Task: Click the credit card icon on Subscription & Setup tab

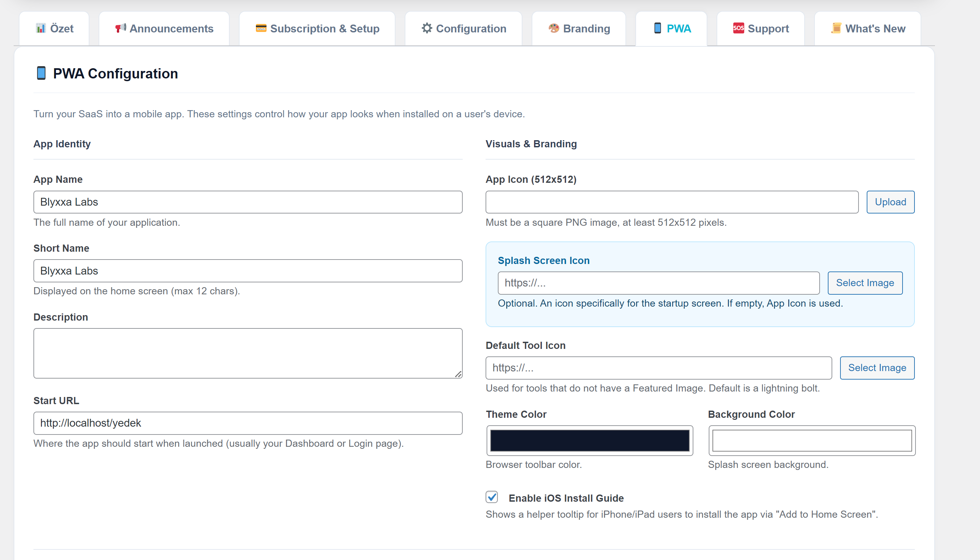Action: coord(261,28)
